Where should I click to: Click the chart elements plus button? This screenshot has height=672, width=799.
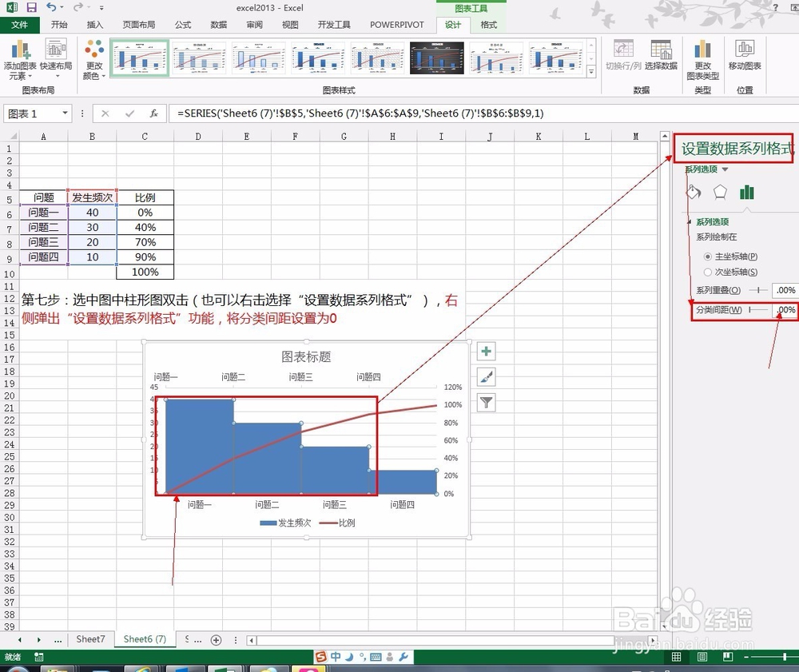pos(486,351)
